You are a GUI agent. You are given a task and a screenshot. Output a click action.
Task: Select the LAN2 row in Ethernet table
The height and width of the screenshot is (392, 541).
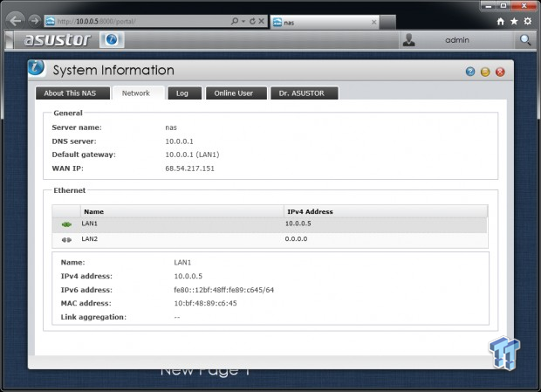(x=270, y=240)
